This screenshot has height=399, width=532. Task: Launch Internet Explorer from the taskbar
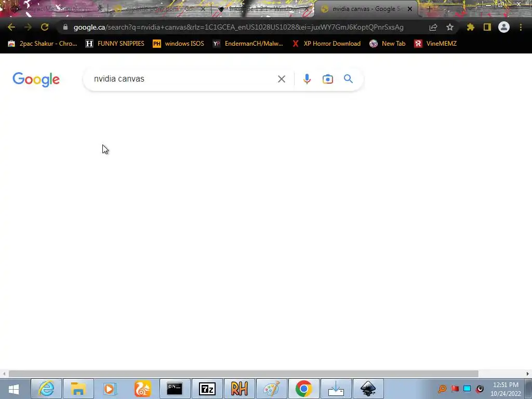pos(46,389)
